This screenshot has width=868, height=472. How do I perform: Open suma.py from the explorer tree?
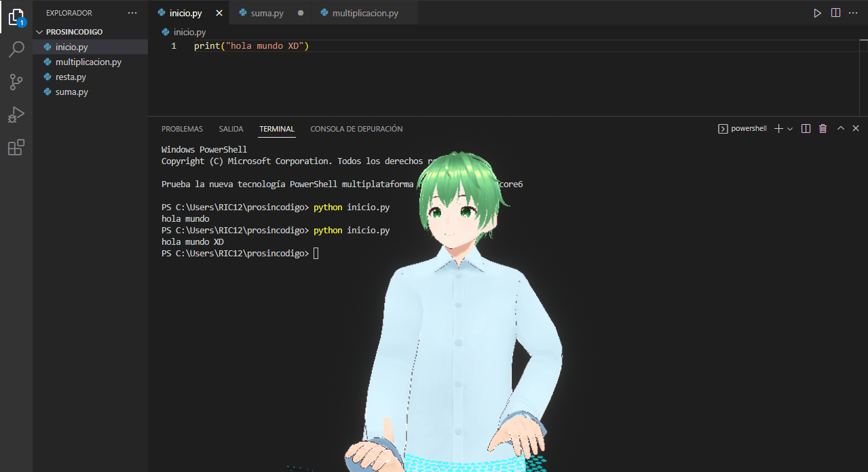tap(90, 92)
